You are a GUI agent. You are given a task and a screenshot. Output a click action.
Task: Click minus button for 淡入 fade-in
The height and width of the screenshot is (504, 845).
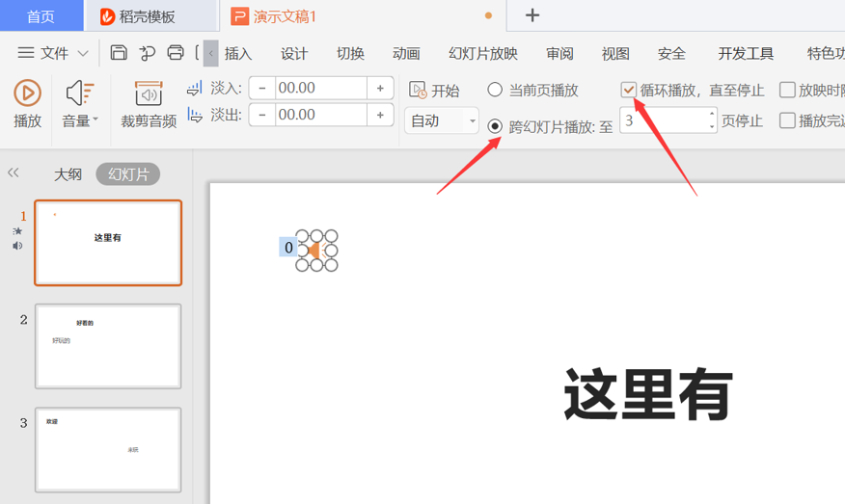(x=262, y=88)
